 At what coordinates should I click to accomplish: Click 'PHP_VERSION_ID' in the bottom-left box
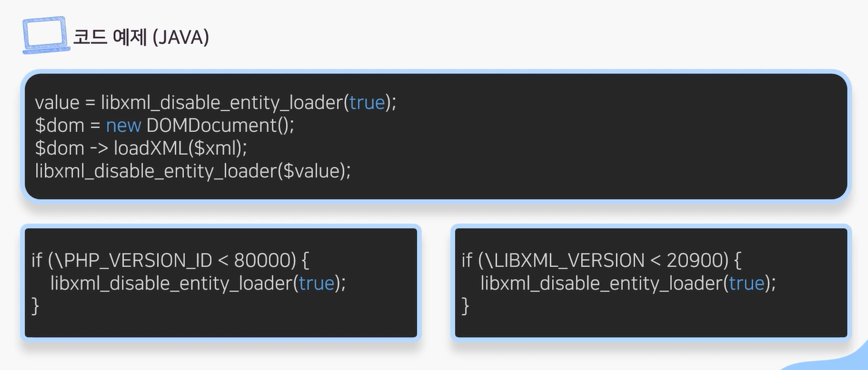point(139,260)
